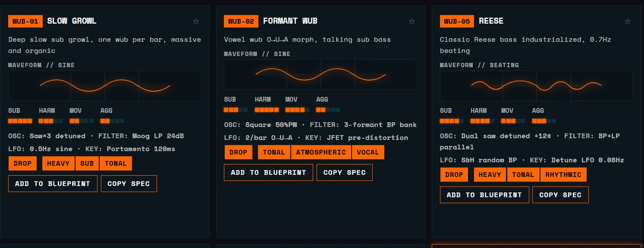Image resolution: width=644 pixels, height=248 pixels.
Task: Click the ATMOSPHERIC tag
Action: point(321,152)
